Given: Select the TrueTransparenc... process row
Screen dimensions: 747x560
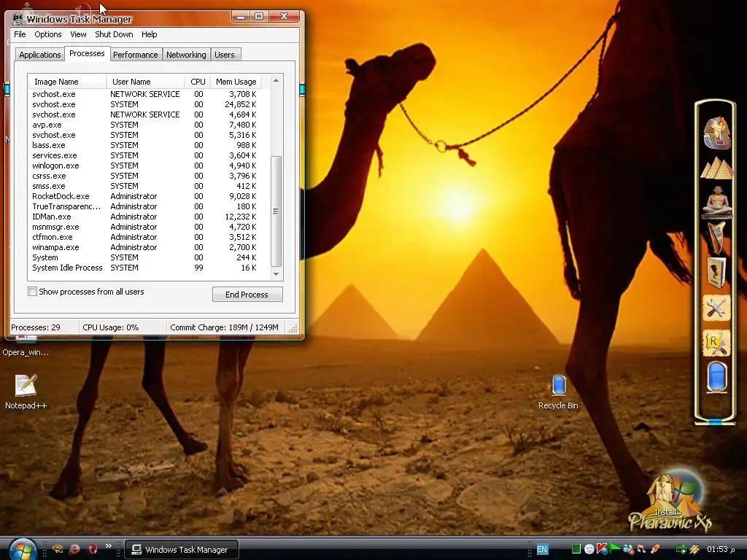Looking at the screenshot, I should tap(144, 206).
